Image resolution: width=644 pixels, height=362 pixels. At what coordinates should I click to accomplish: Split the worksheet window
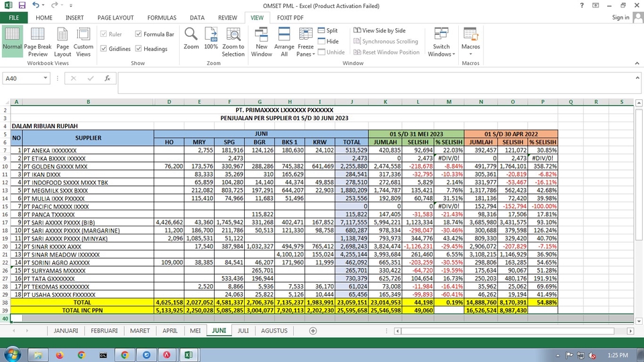point(328,30)
